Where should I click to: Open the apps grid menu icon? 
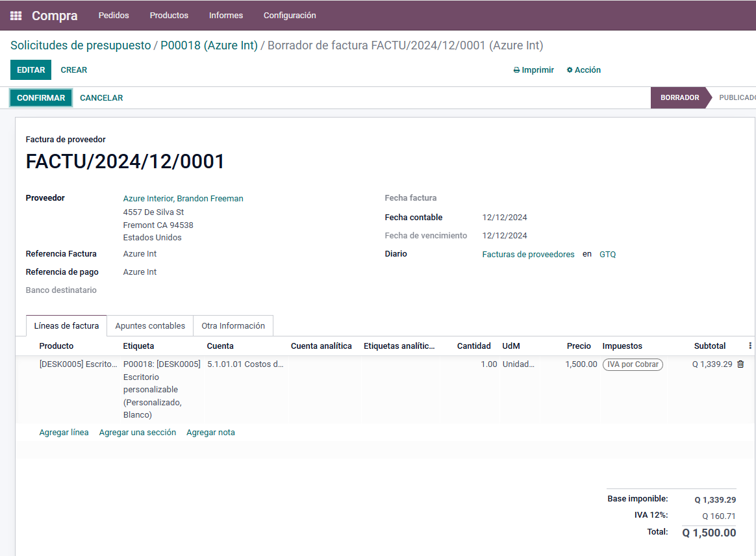click(16, 16)
